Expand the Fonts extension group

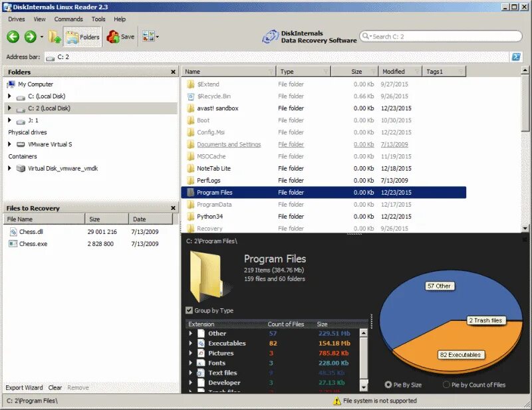click(191, 363)
